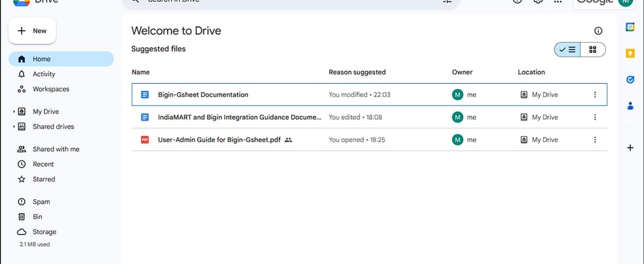This screenshot has height=264, width=644.
Task: Open My Drive in sidebar
Action: pyautogui.click(x=46, y=111)
